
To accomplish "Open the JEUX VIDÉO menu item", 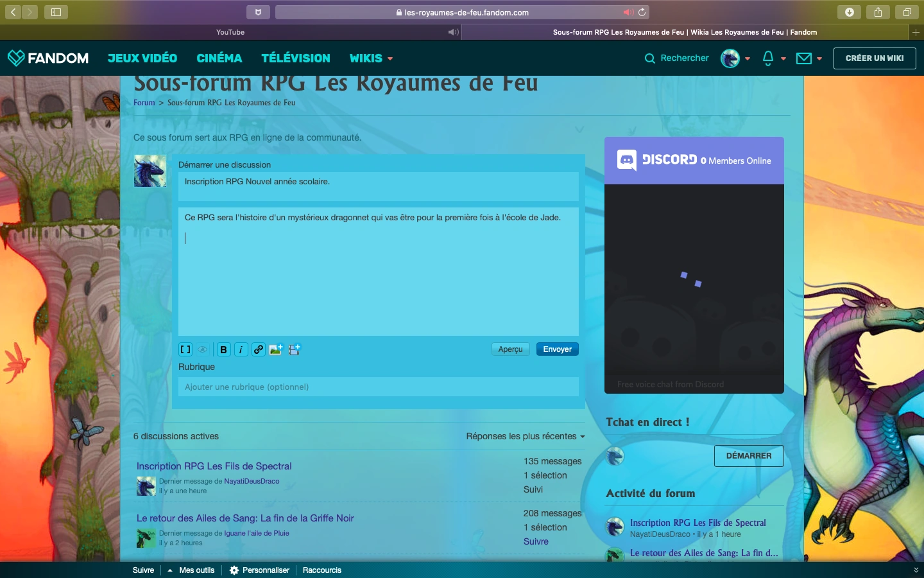I will (142, 58).
